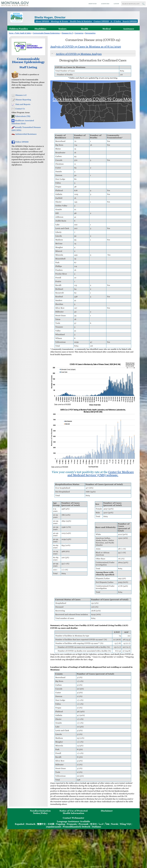Click the Tuberculosis (TB) icon

[13, 116]
